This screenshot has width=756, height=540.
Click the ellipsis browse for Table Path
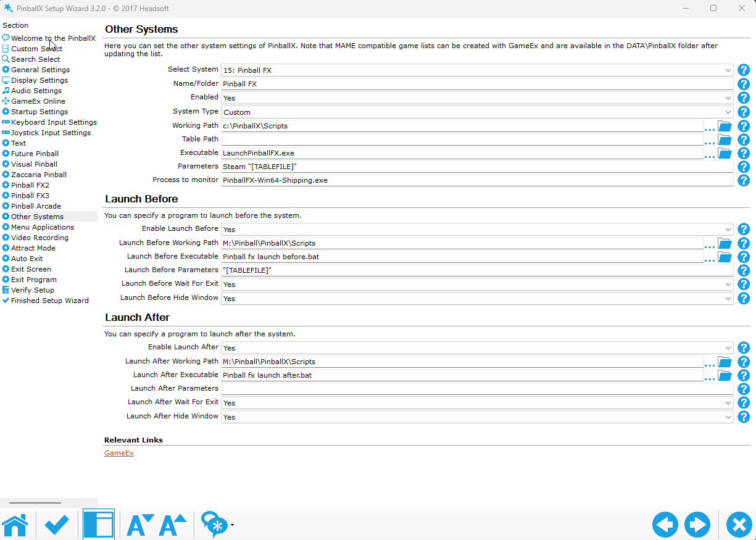pyautogui.click(x=710, y=142)
